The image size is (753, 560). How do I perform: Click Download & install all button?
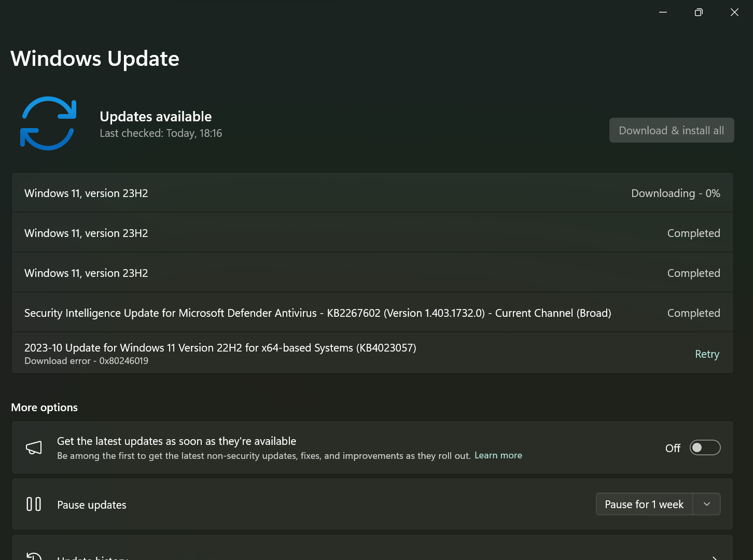tap(672, 130)
